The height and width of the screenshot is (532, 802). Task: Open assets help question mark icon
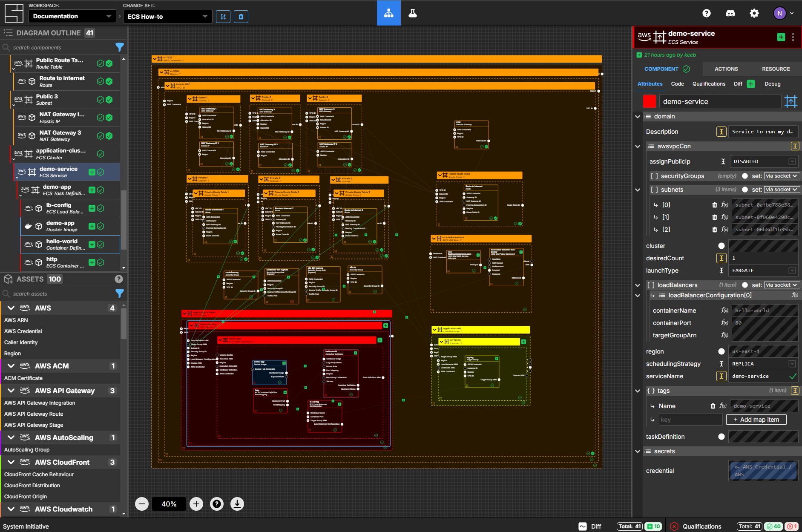click(119, 279)
